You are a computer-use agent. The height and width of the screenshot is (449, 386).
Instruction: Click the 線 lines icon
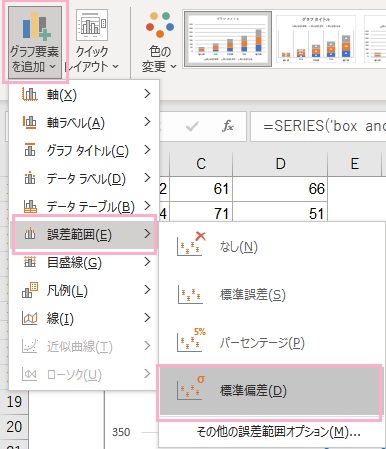click(x=30, y=319)
